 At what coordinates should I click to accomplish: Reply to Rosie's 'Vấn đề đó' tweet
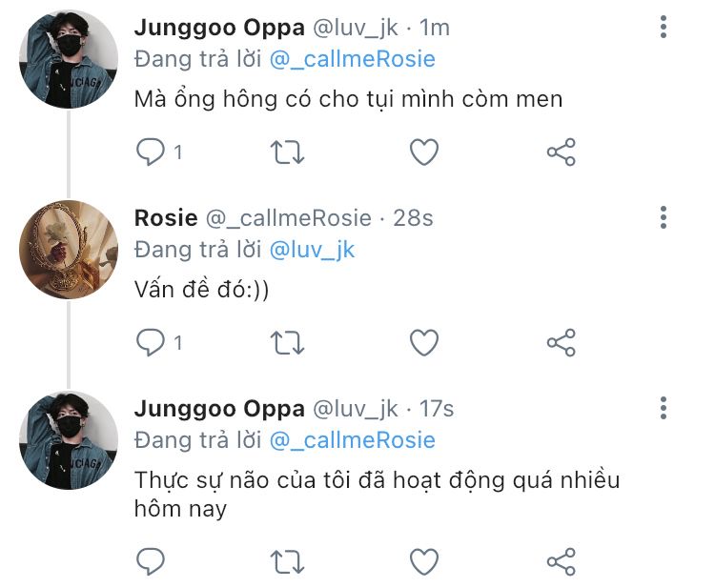151,342
